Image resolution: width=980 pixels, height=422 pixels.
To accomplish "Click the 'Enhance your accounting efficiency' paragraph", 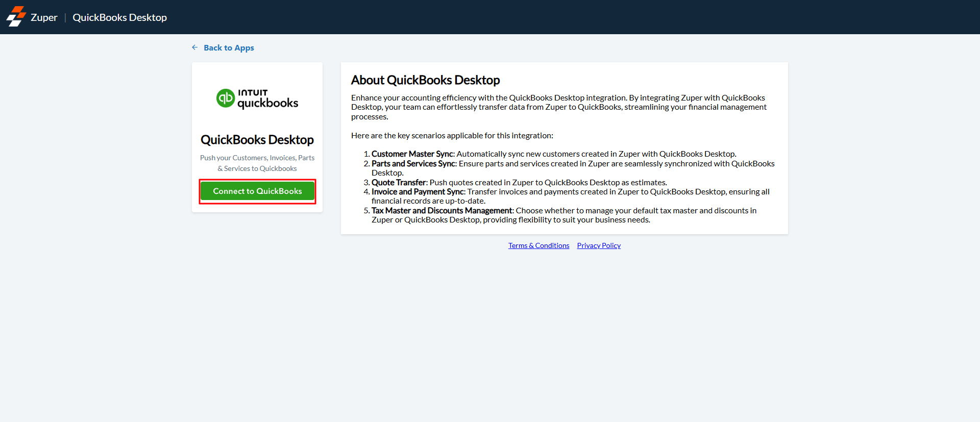I will point(559,107).
